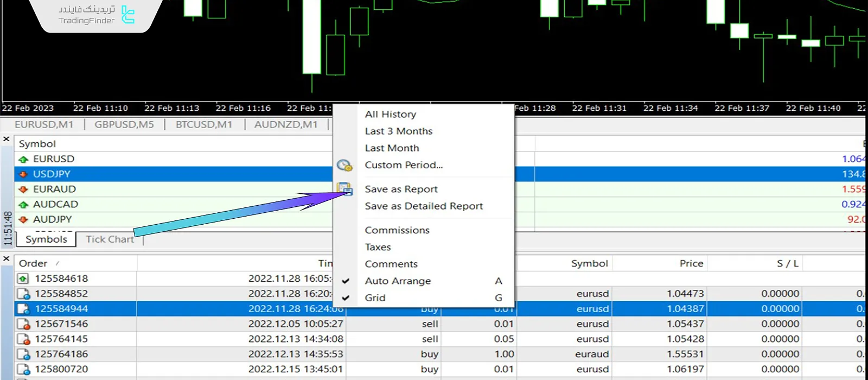868x380 pixels.
Task: Click Save as Detailed Report
Action: [x=423, y=206]
